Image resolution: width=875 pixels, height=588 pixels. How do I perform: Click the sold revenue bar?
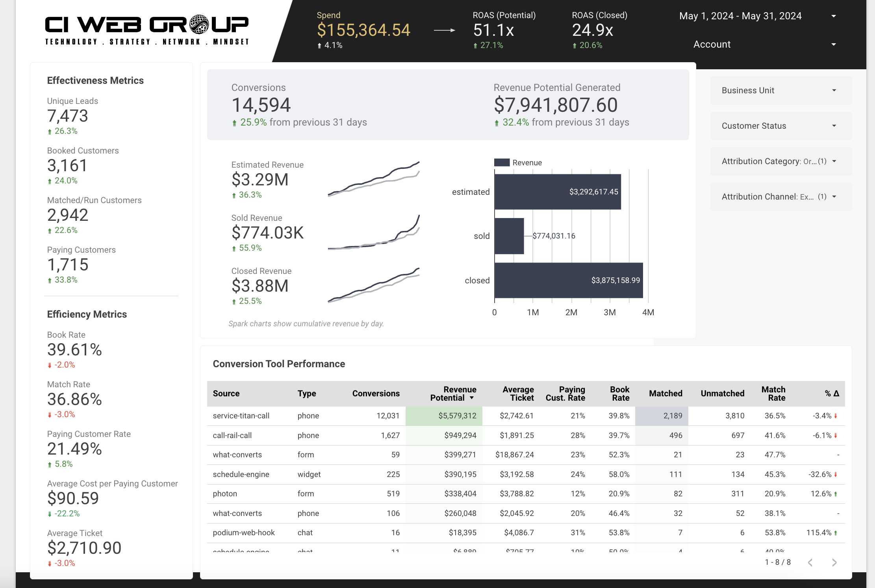pyautogui.click(x=509, y=236)
